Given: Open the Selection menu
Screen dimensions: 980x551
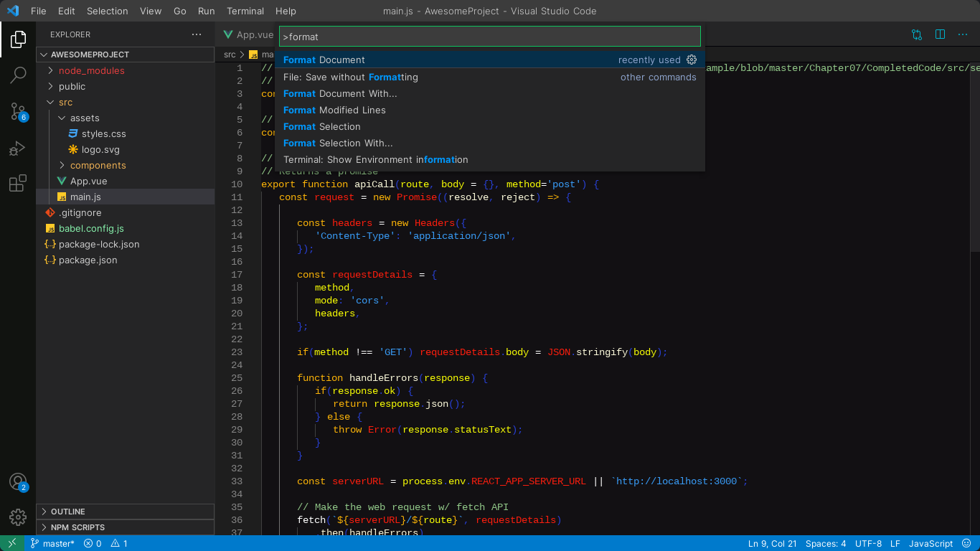Looking at the screenshot, I should (x=108, y=11).
